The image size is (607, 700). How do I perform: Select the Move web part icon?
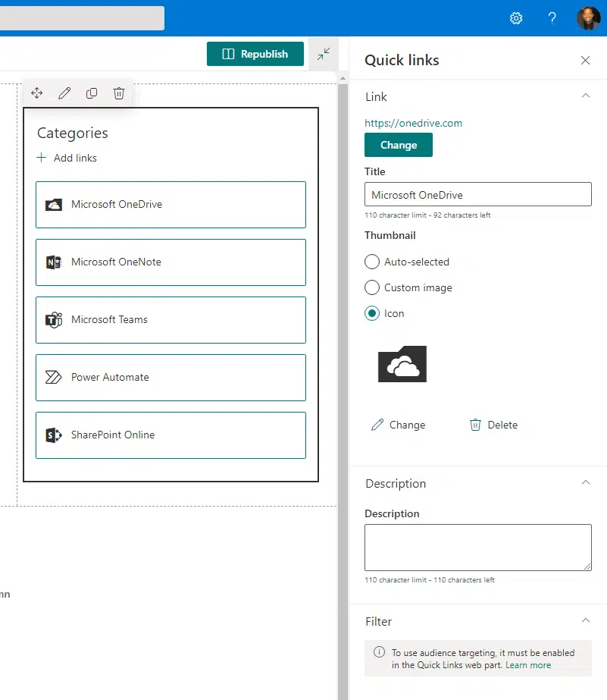(37, 93)
